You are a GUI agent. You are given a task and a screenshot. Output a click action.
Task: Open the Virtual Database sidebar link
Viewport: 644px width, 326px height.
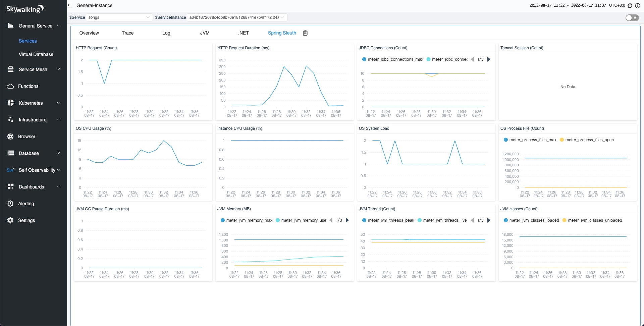pyautogui.click(x=36, y=54)
